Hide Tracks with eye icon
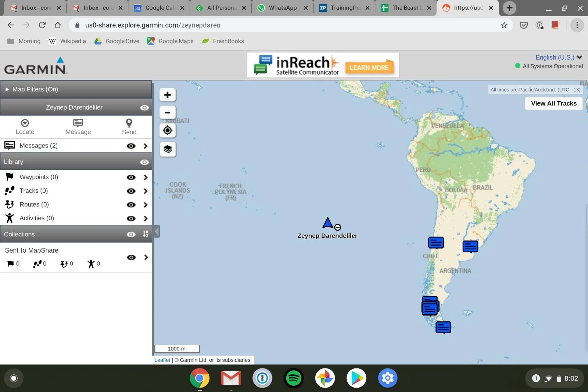This screenshot has width=588, height=392. click(131, 191)
